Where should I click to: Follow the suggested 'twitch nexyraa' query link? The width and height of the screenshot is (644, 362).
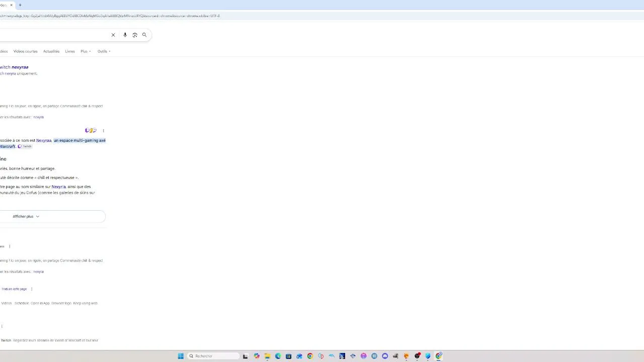14,67
